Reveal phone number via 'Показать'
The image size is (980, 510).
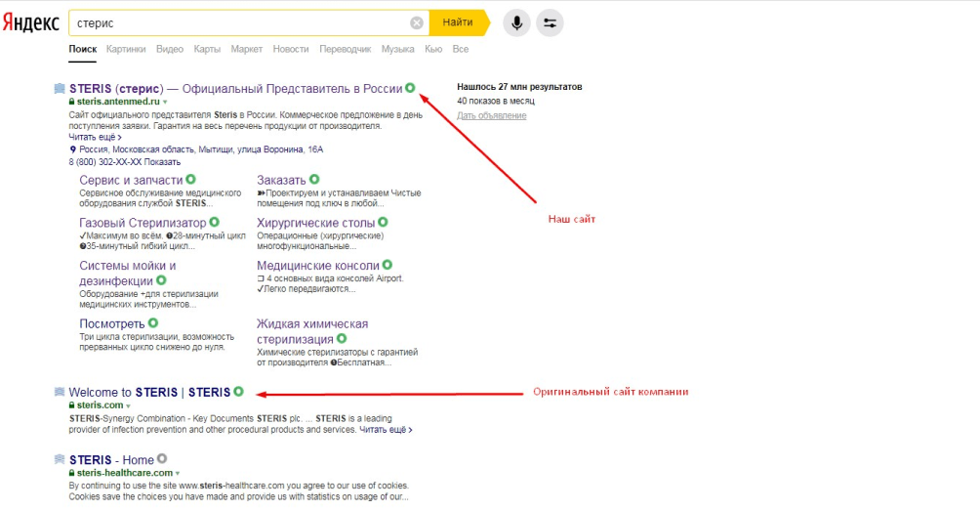(x=162, y=161)
